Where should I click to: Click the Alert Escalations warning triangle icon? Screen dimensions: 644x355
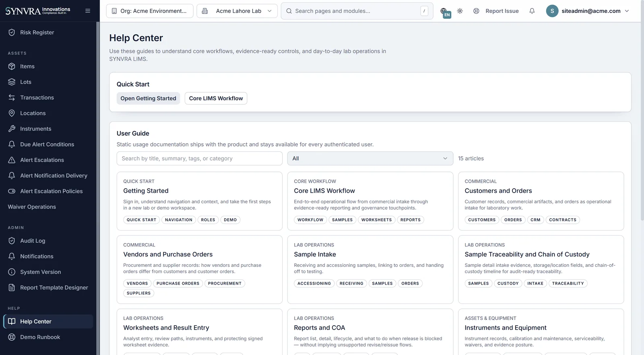click(12, 160)
